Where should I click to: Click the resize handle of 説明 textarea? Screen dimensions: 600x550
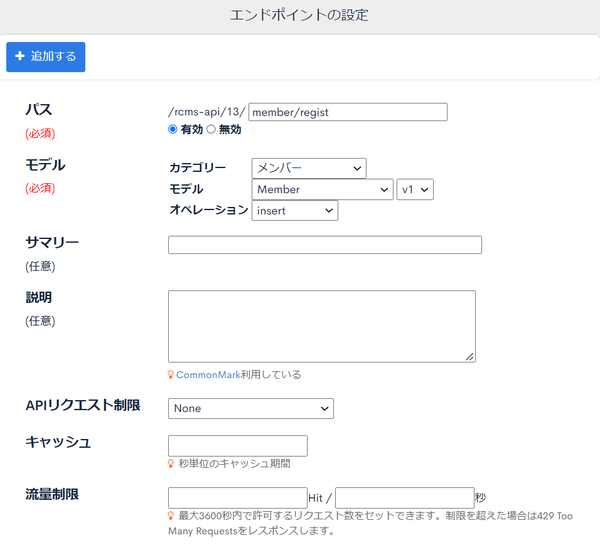470,357
